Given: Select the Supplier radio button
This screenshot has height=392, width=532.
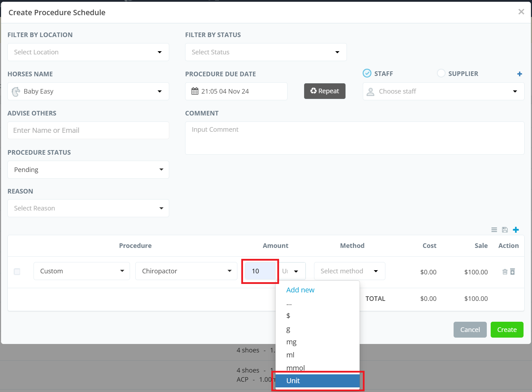Looking at the screenshot, I should [x=441, y=73].
